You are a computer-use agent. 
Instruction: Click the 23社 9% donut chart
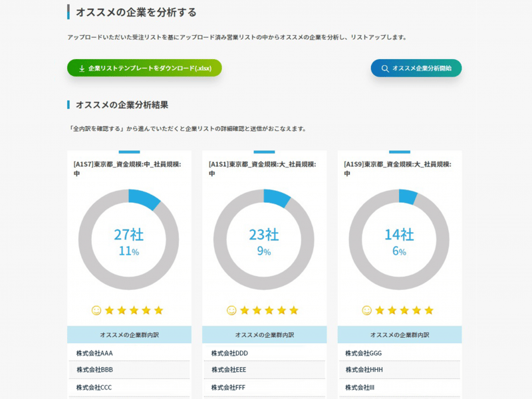coord(264,239)
